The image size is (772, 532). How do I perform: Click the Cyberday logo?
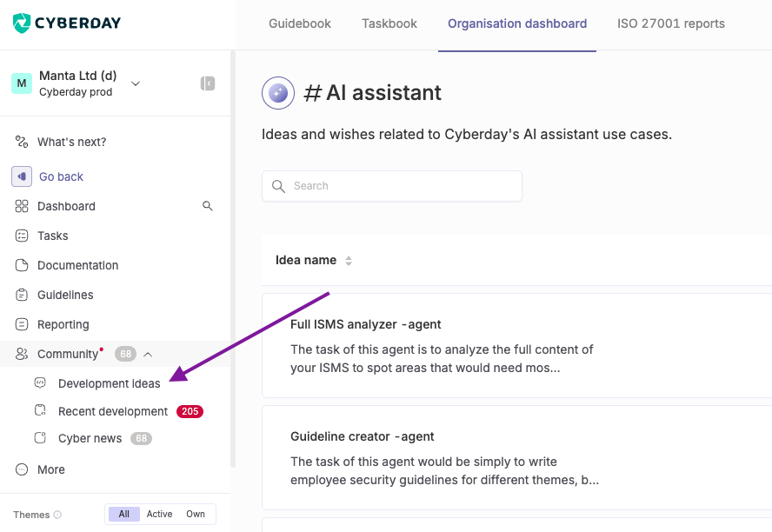click(x=66, y=23)
